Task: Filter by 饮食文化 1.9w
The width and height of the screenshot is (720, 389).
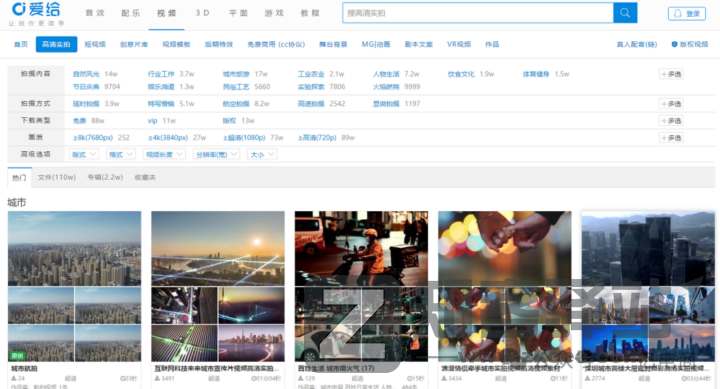Action: coord(471,73)
